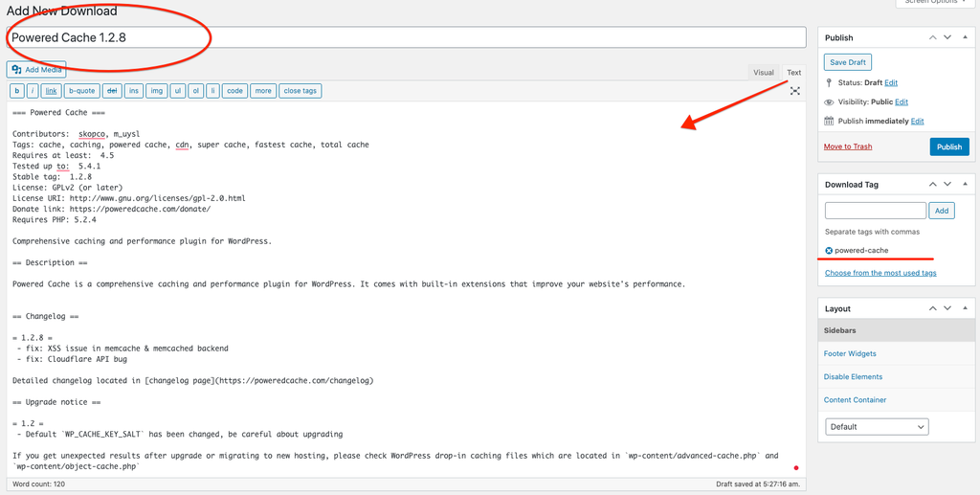Image resolution: width=980 pixels, height=495 pixels.
Task: Insert ordered list with ol button
Action: (x=196, y=91)
